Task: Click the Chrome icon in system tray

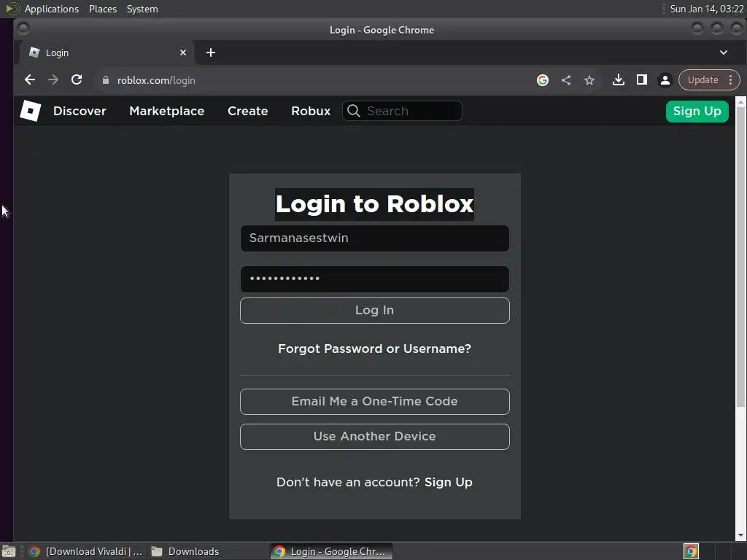Action: 691,551
